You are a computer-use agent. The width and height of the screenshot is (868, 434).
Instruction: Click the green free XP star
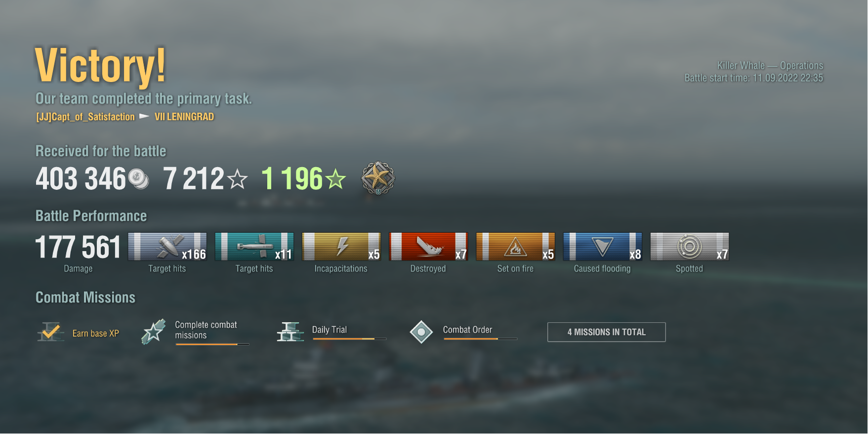click(336, 179)
